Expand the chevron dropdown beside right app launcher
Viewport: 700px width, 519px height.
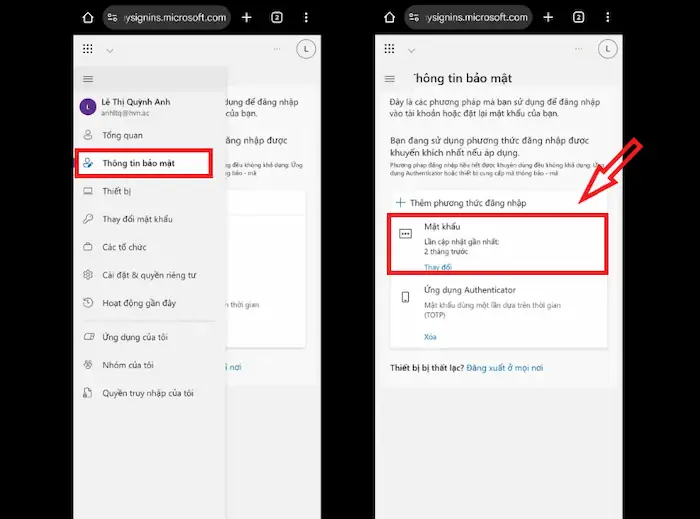(411, 50)
